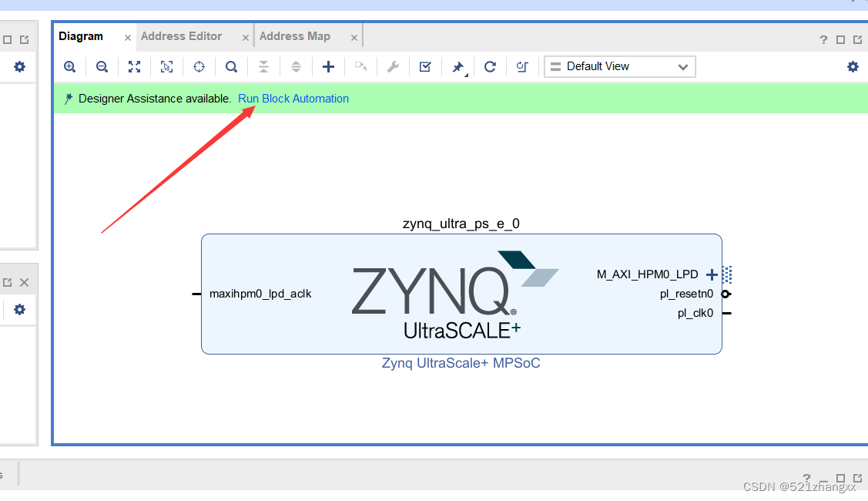868x501 pixels.
Task: Switch to the Address Editor tab
Action: pos(182,36)
